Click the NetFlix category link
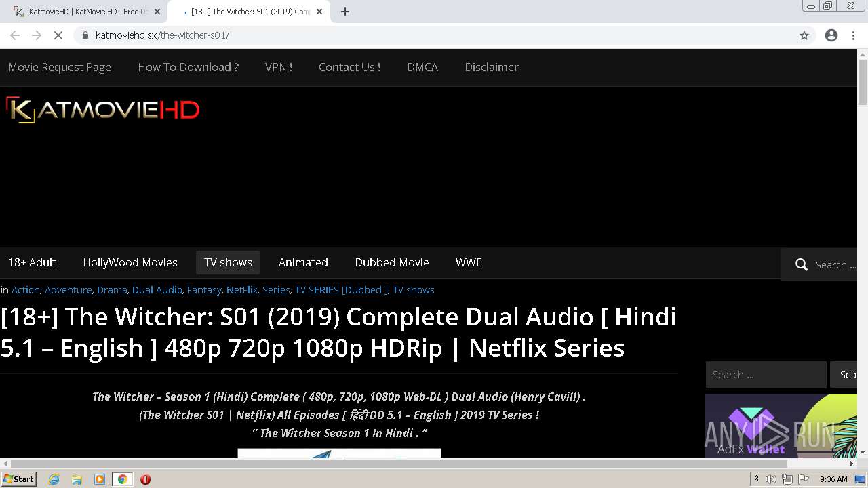 tap(242, 290)
